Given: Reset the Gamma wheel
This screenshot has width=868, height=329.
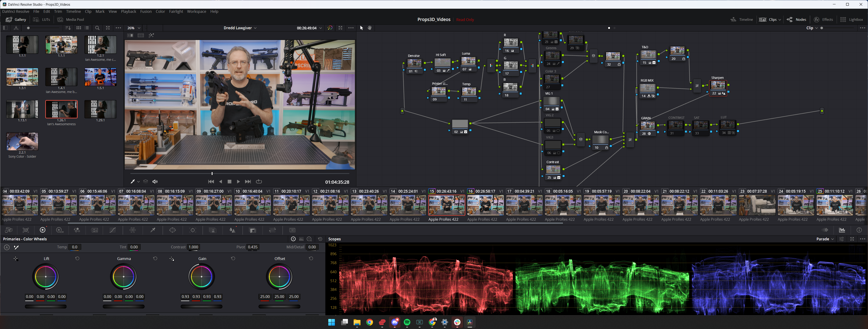Looking at the screenshot, I should click(155, 259).
